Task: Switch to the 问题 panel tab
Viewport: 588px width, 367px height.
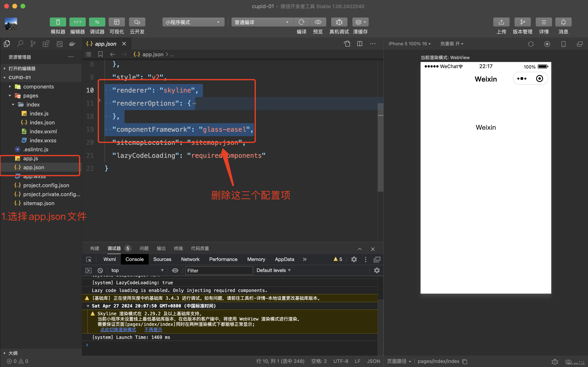Action: click(144, 248)
